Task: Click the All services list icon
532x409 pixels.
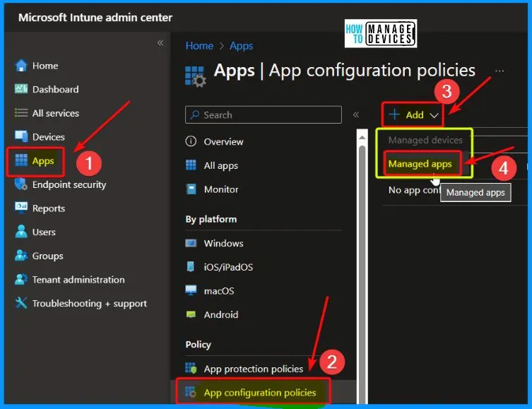Action: [x=21, y=112]
